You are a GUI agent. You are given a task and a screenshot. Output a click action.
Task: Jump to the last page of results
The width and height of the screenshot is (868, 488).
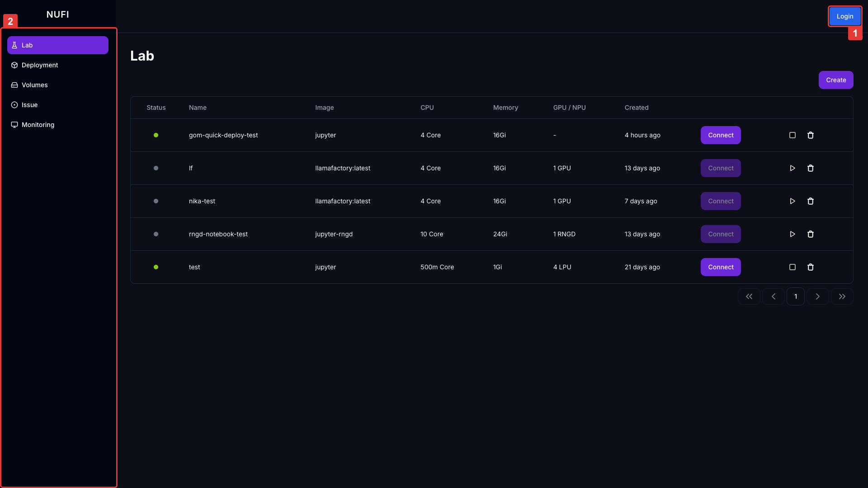coord(842,296)
